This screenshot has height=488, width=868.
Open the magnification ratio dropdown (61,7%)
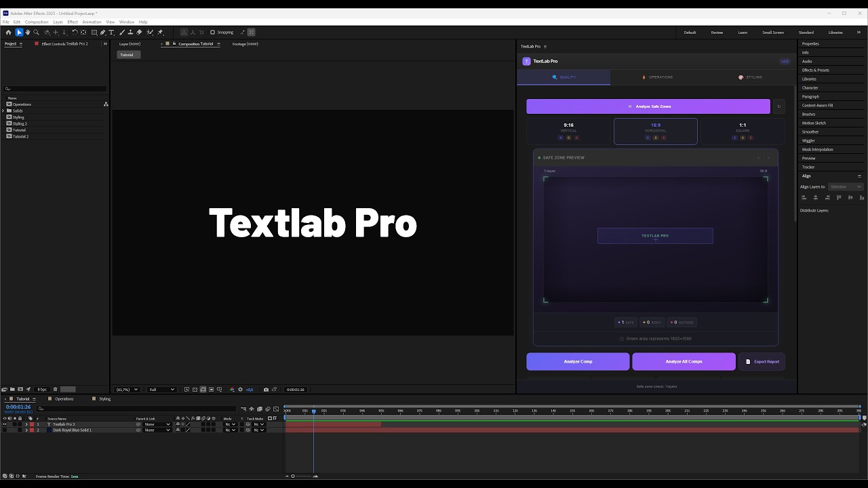point(127,390)
